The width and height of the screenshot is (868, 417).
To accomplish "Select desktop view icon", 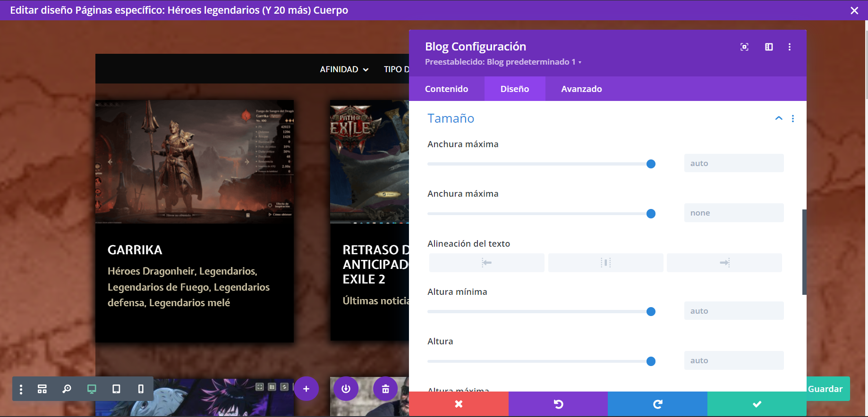I will click(x=92, y=389).
